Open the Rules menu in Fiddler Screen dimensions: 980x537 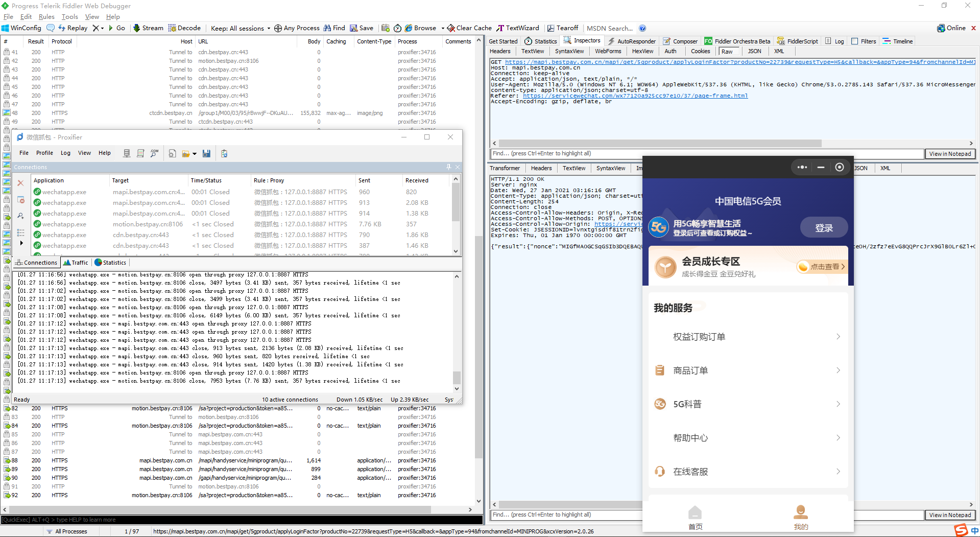pyautogui.click(x=46, y=17)
